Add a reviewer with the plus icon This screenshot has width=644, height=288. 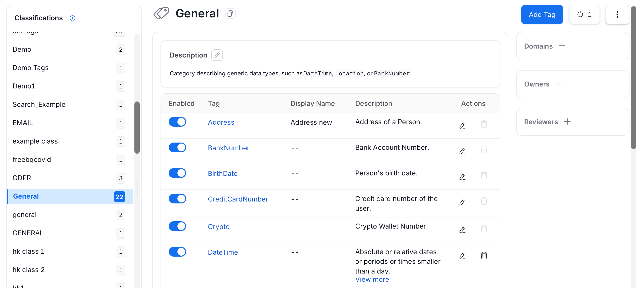(x=567, y=122)
